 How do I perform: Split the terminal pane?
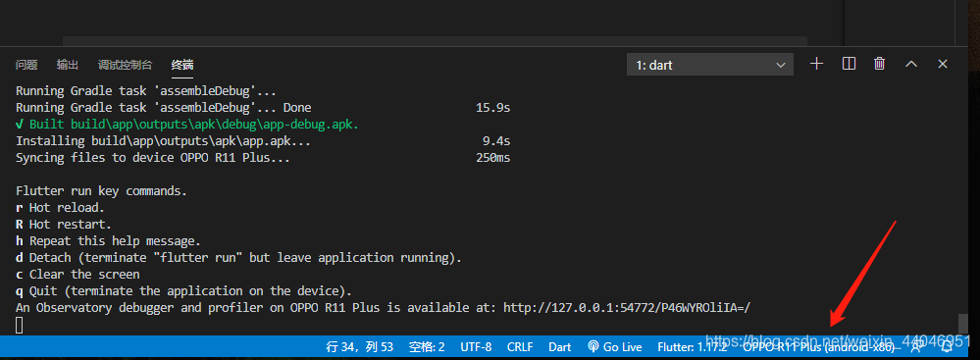(849, 64)
